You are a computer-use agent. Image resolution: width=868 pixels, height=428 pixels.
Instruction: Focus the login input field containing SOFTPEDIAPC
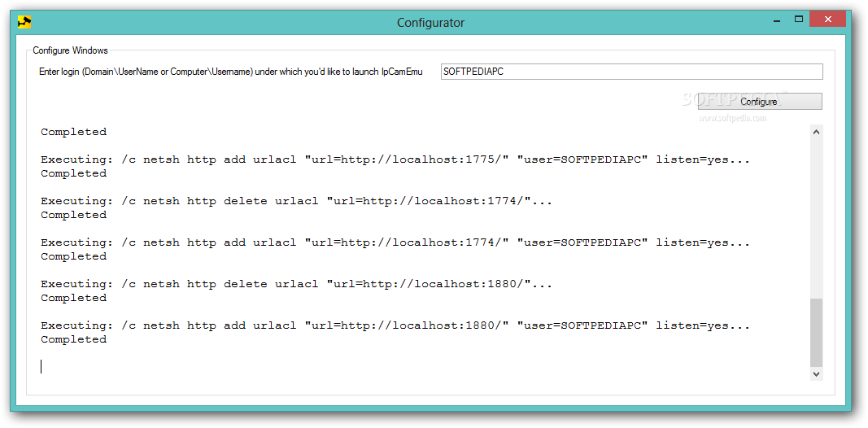point(631,72)
